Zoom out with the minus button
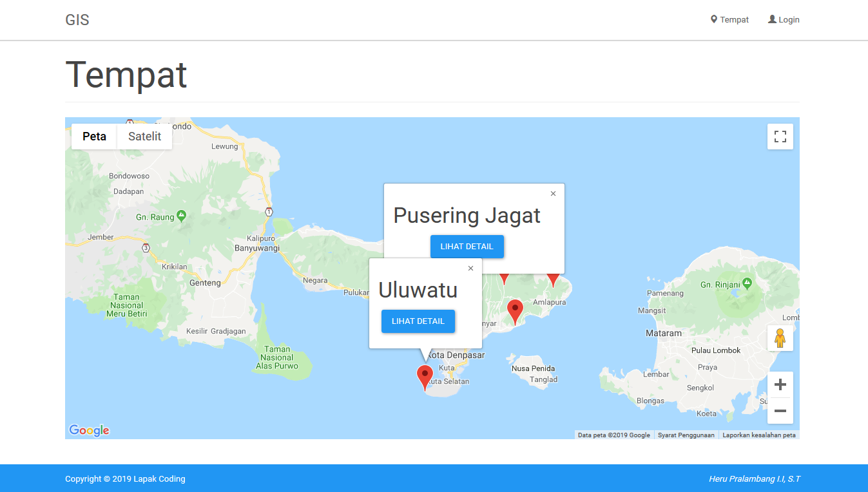This screenshot has width=868, height=492. tap(780, 411)
